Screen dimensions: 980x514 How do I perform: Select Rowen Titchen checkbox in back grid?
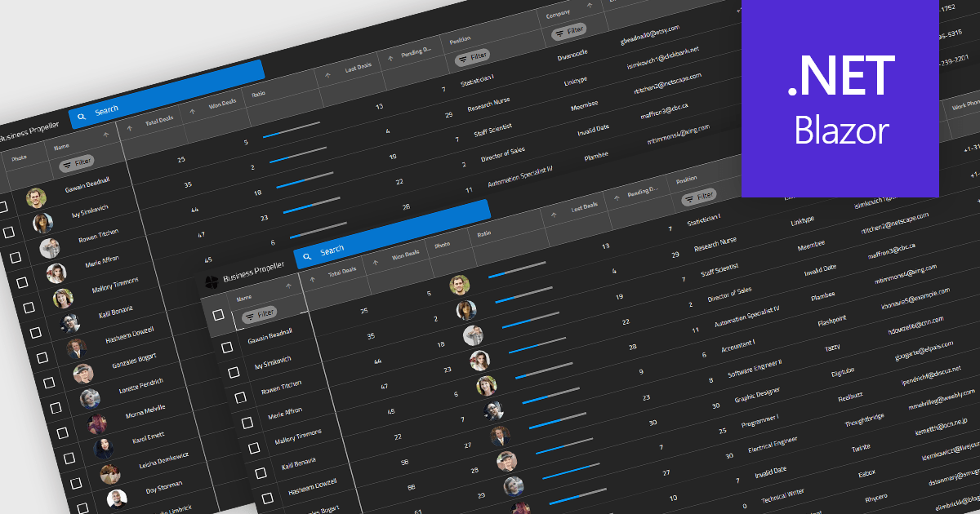point(16,257)
